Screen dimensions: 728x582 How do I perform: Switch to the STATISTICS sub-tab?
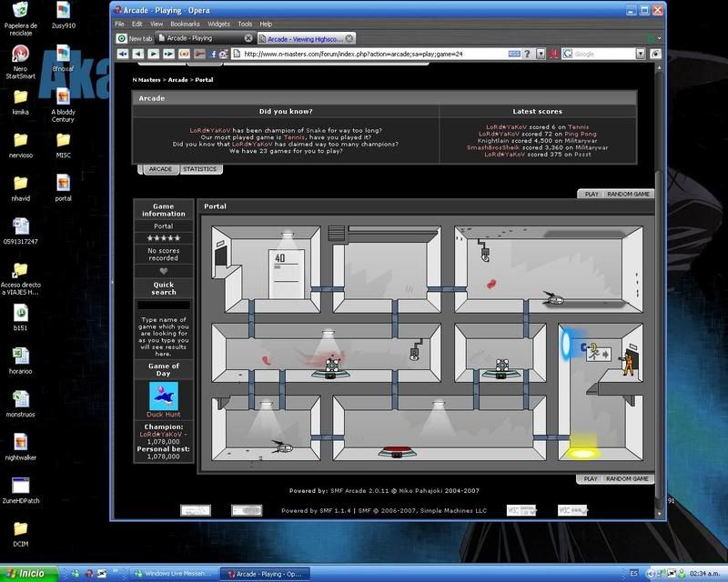(199, 169)
